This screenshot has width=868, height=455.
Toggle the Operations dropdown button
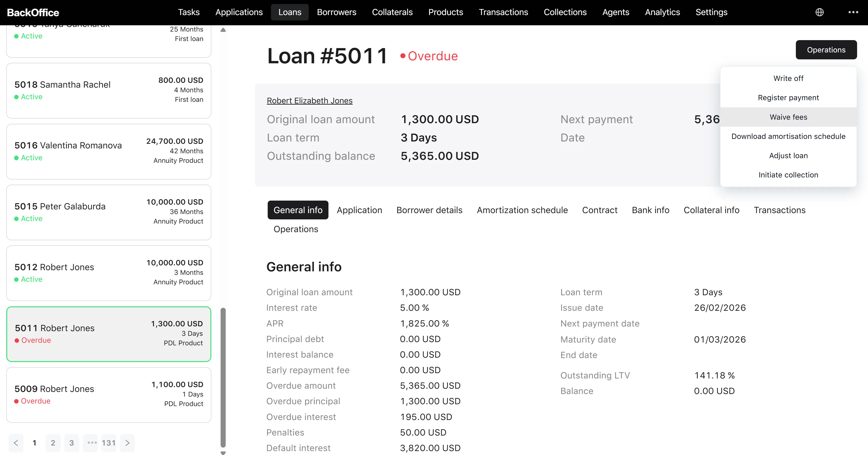pos(826,50)
